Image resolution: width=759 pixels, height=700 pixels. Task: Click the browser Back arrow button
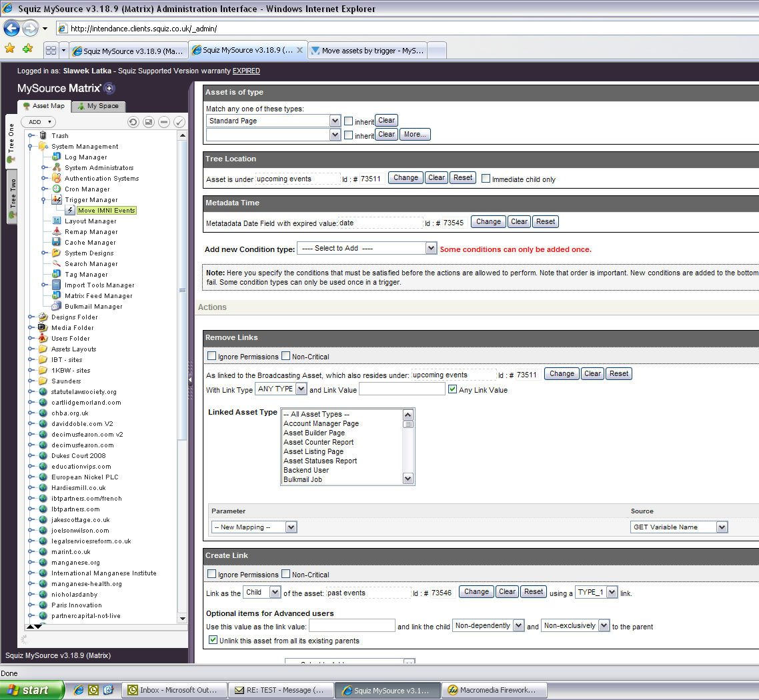point(11,29)
